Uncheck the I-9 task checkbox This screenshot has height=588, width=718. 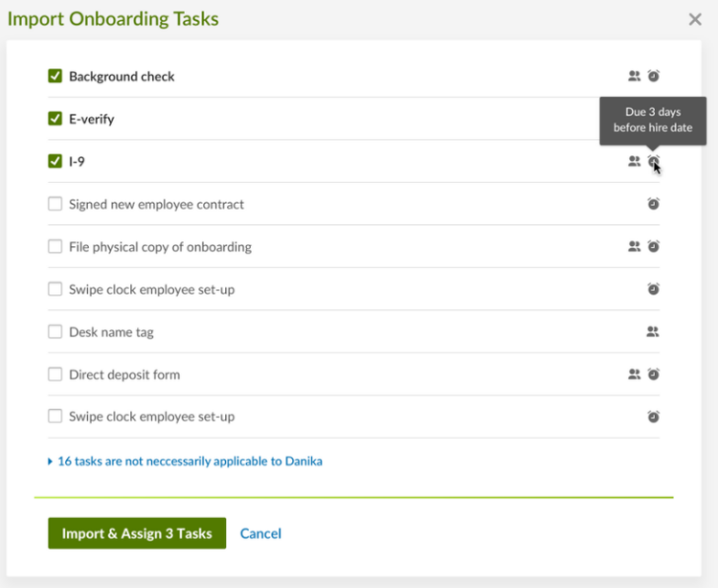coord(55,161)
